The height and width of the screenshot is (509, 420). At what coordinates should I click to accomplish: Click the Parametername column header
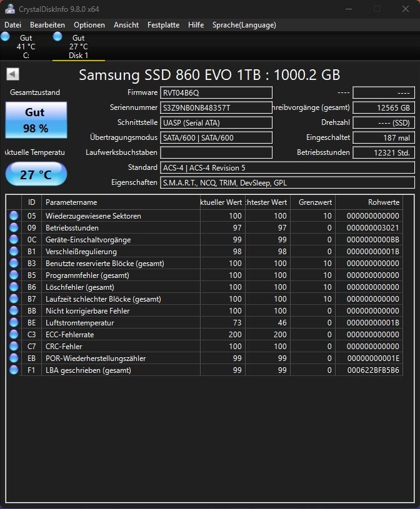[x=121, y=202]
